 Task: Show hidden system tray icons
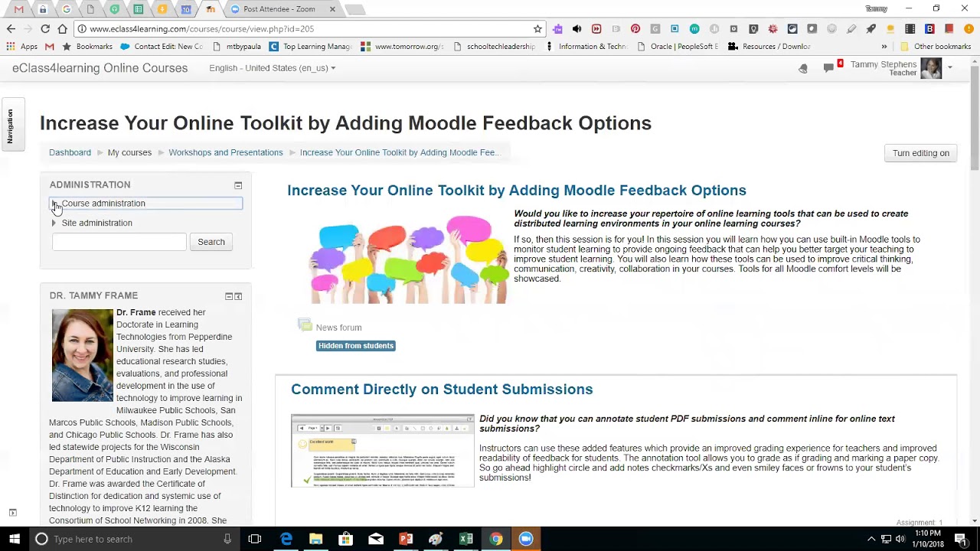click(871, 539)
